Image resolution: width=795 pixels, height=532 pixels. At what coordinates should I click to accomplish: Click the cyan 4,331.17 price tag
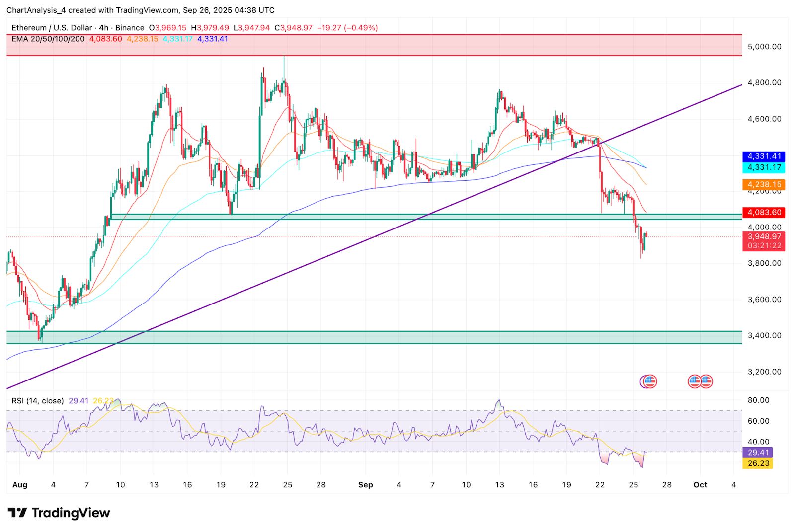[764, 167]
